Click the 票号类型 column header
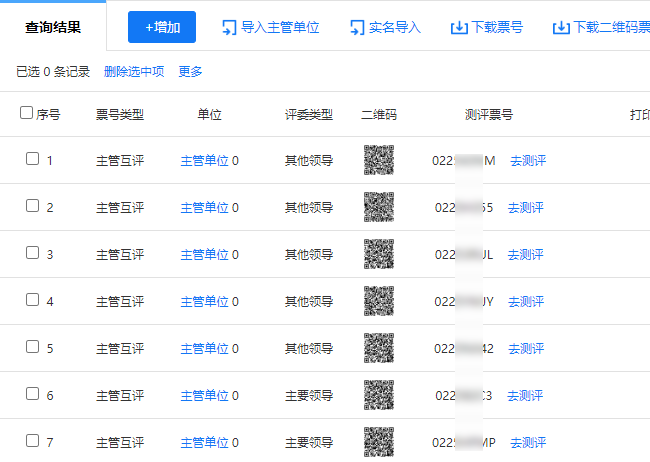The image size is (650, 462). point(120,114)
